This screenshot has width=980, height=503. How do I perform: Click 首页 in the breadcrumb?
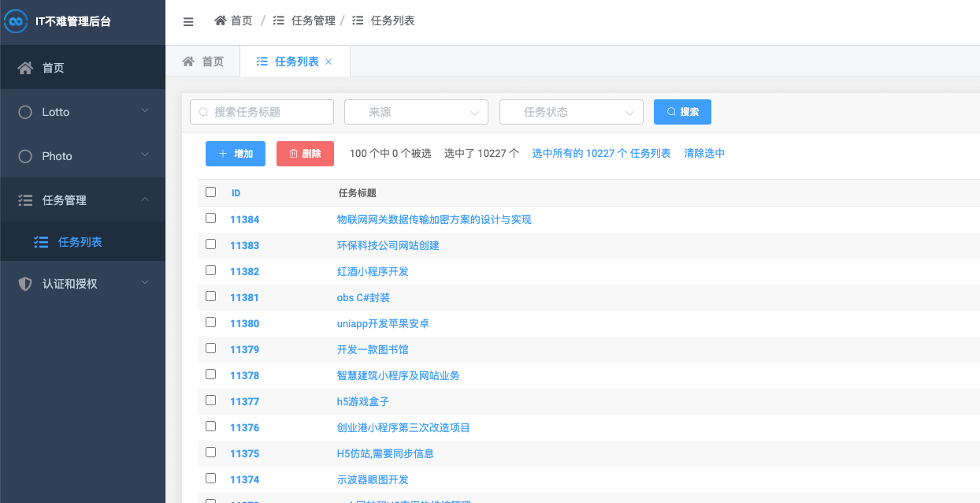point(242,20)
